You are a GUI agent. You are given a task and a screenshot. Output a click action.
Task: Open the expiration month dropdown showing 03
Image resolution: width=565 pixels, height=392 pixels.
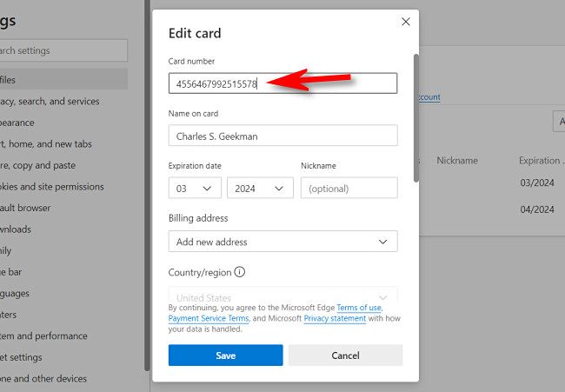(x=195, y=188)
